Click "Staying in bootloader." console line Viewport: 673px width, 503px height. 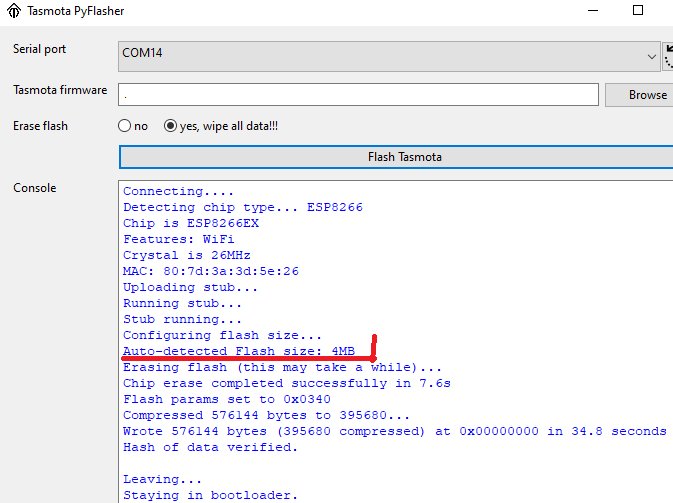tap(210, 495)
